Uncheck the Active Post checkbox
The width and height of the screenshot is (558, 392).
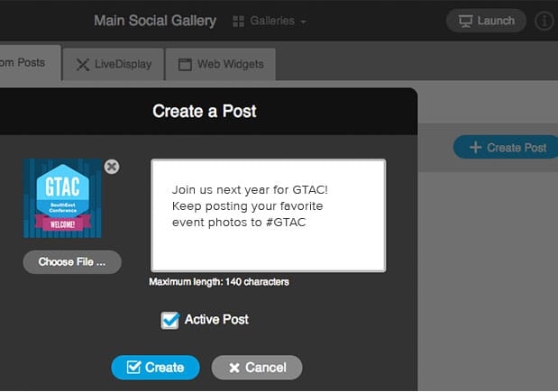click(169, 320)
